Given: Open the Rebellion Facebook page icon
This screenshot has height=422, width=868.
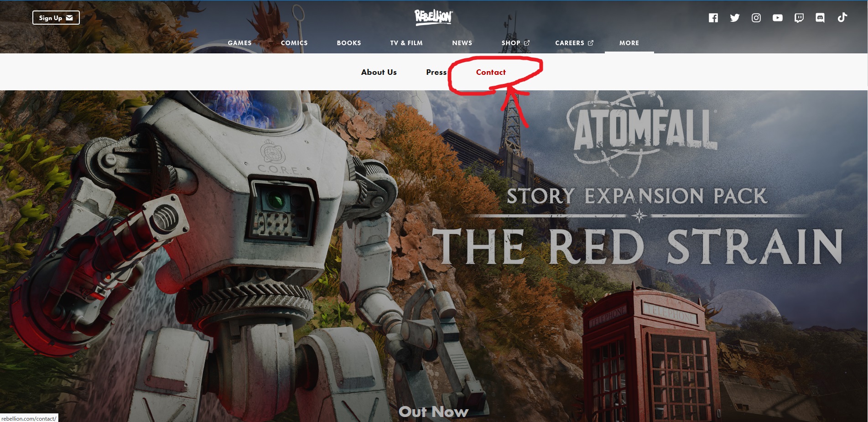Looking at the screenshot, I should 713,18.
